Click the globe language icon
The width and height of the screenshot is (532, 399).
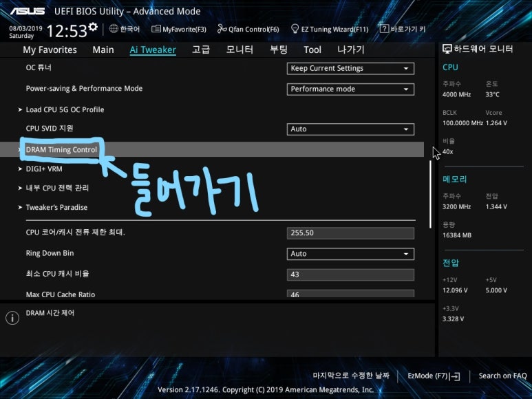point(114,29)
